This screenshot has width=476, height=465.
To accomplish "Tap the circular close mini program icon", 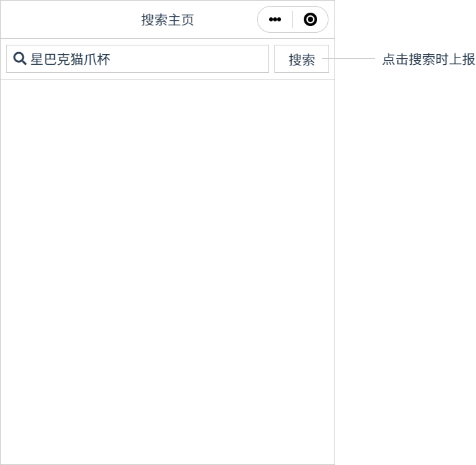I will 310,20.
